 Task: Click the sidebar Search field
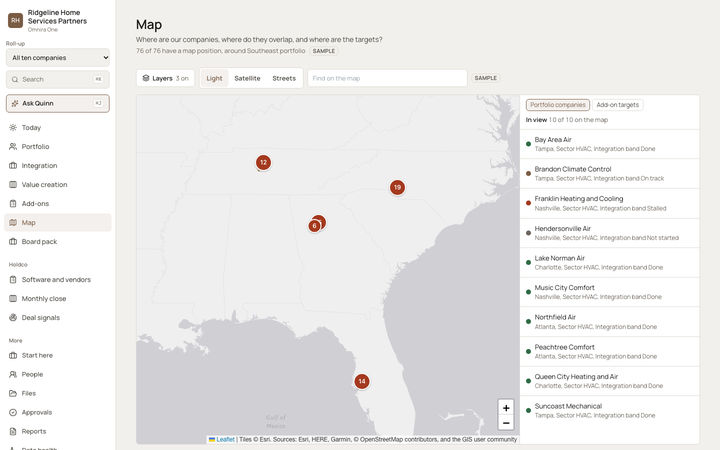click(58, 79)
